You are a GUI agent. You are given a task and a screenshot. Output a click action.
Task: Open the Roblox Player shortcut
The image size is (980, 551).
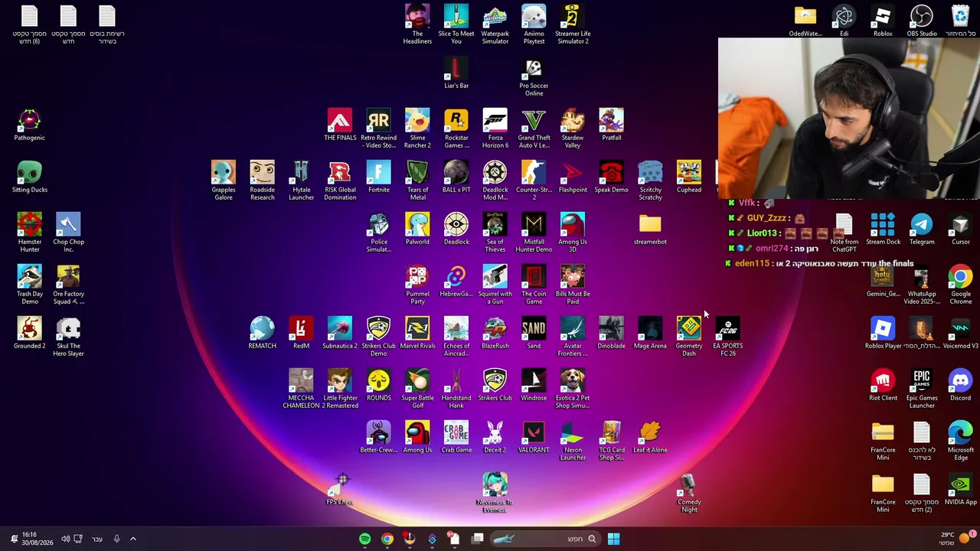click(883, 334)
